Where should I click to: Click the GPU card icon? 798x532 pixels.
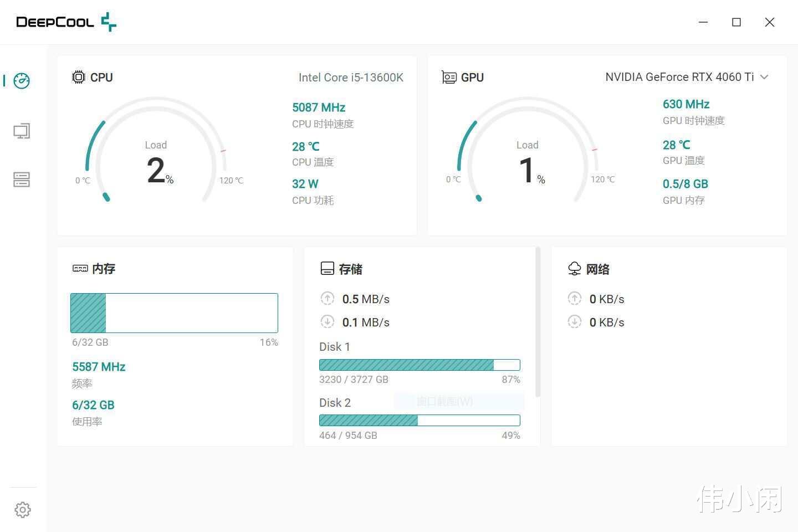[x=449, y=77]
